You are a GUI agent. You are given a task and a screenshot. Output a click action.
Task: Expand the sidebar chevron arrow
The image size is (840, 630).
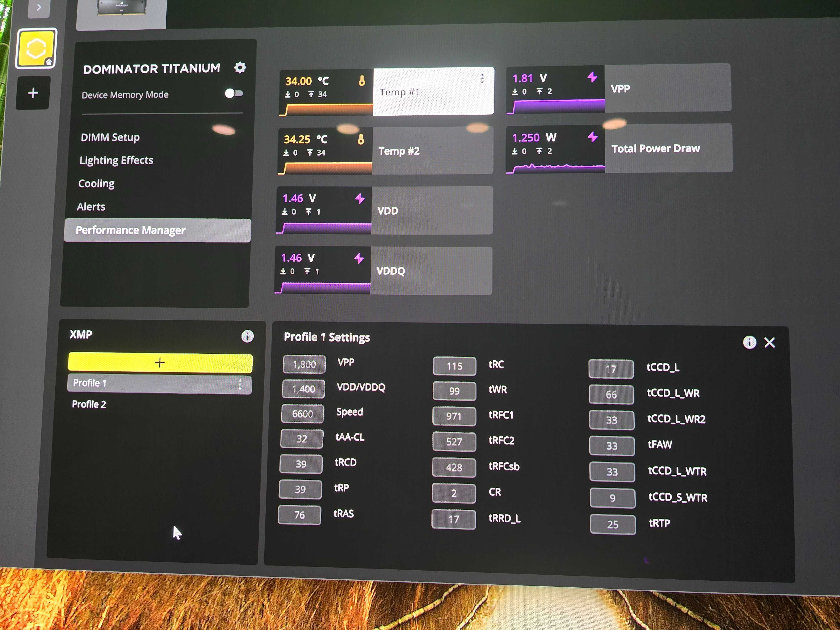click(x=39, y=7)
